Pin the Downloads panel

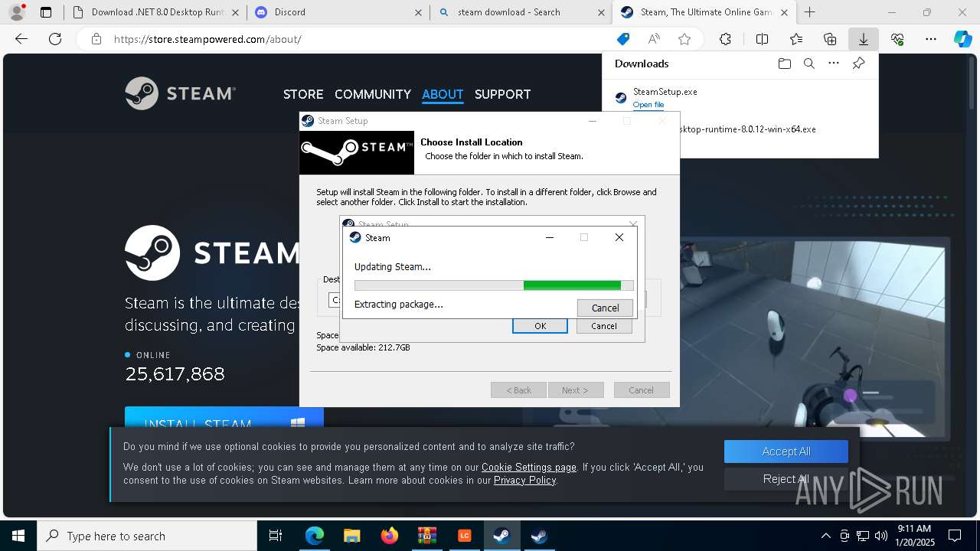(x=858, y=64)
